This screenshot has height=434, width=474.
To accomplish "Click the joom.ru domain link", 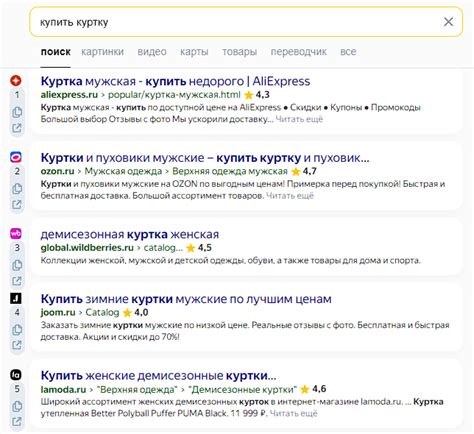I will (58, 312).
